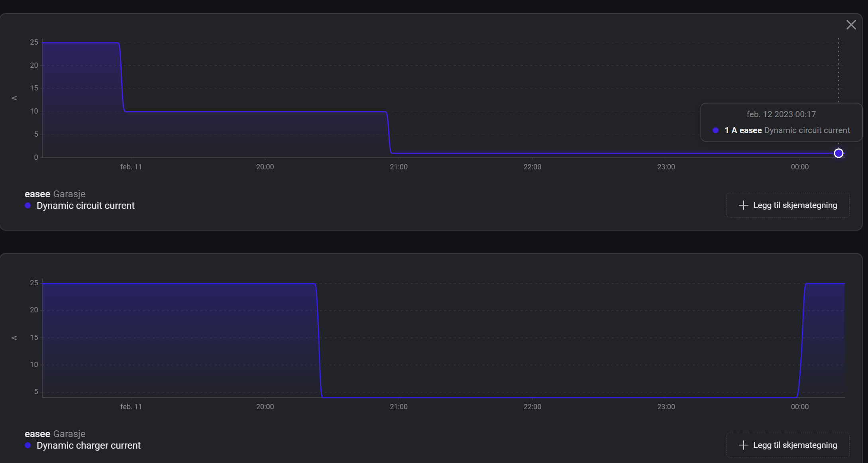
Task: Click the 21:00 tick label on the upper chart
Action: point(399,167)
